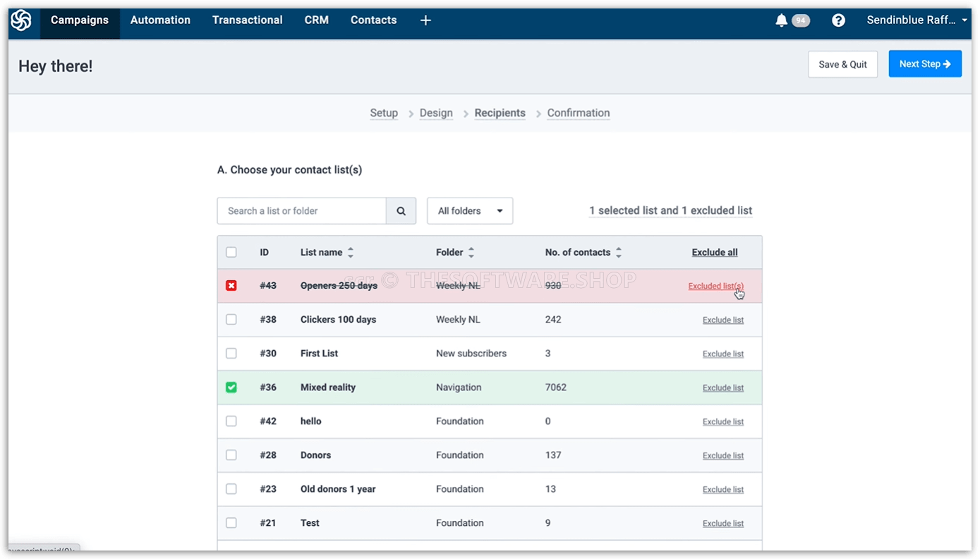Go to the Design step

pyautogui.click(x=436, y=113)
